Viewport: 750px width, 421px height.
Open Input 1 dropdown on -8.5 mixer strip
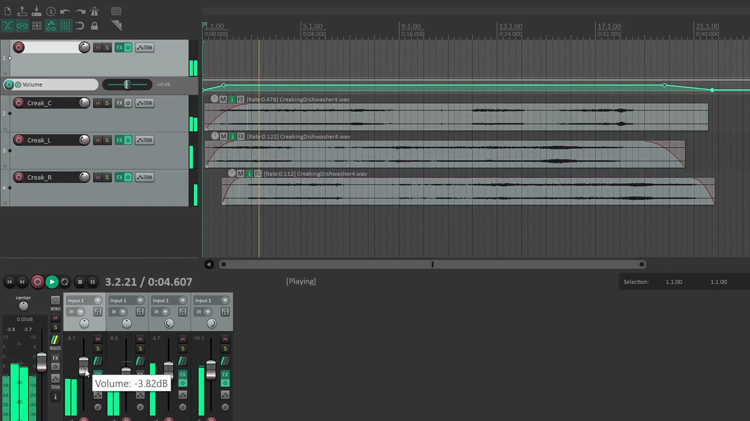pyautogui.click(x=140, y=300)
